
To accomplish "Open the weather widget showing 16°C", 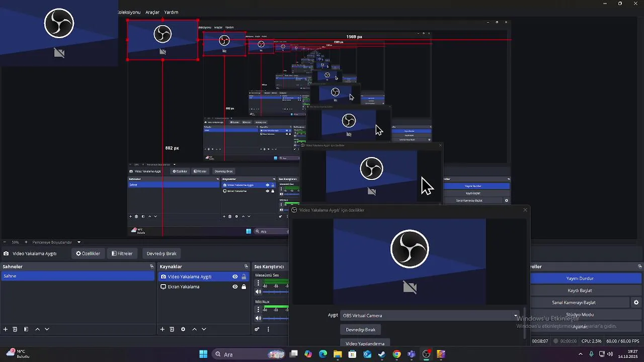I will 18,354.
